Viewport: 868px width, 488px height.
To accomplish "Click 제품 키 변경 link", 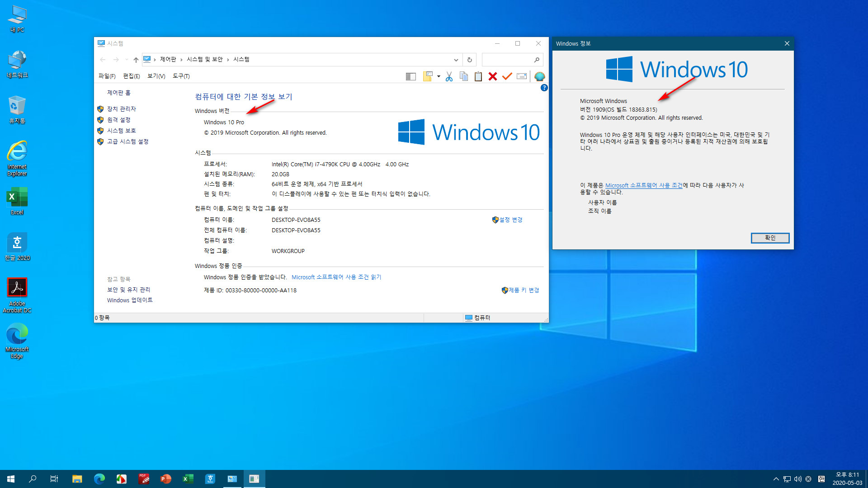I will (524, 290).
